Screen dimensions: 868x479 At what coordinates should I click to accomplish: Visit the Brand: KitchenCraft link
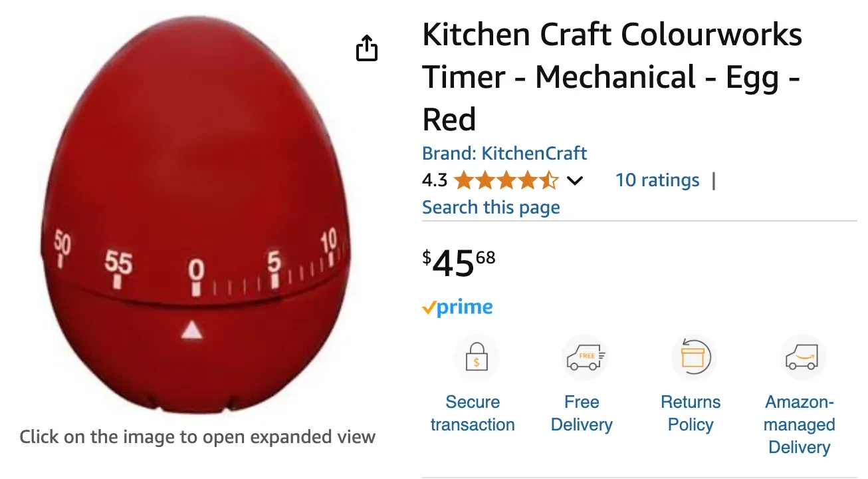coord(504,154)
